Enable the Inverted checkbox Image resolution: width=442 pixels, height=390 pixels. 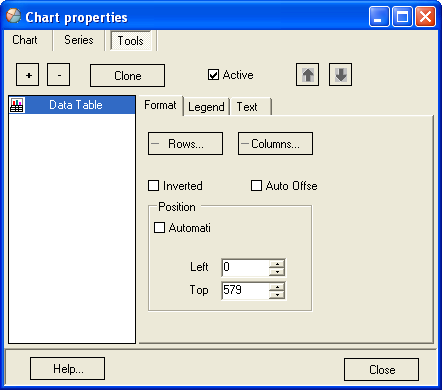[153, 186]
